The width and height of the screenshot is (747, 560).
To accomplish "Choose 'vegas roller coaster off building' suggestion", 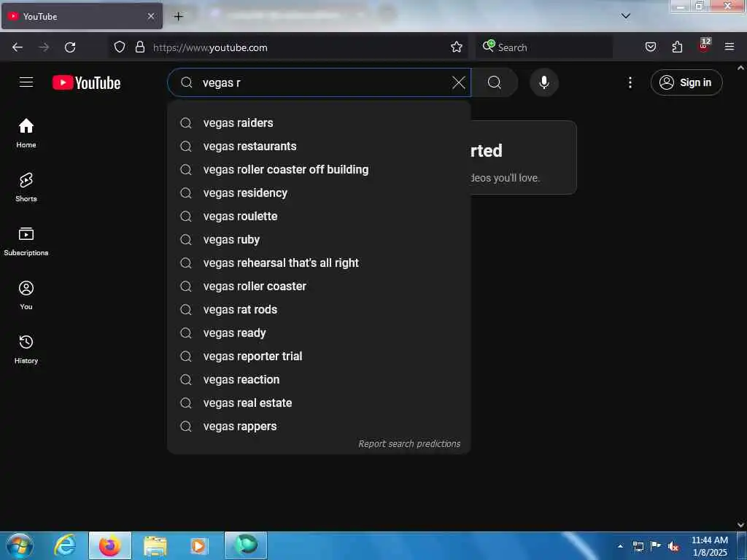I will click(x=319, y=169).
